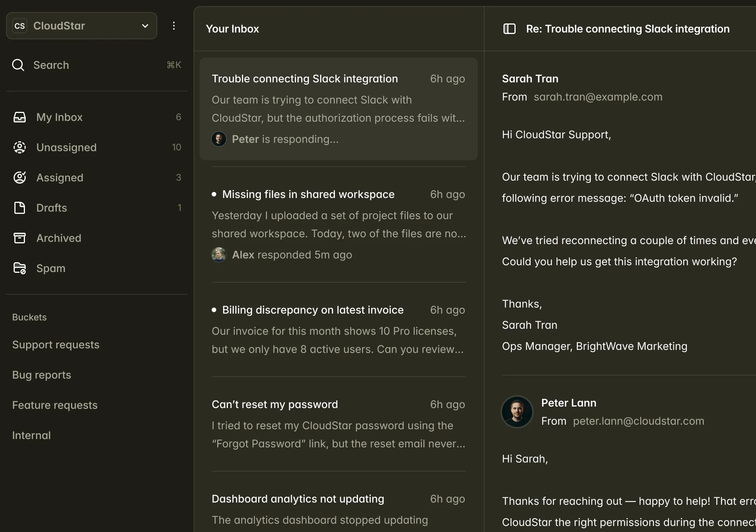Switch to the Bug reports bucket
Image resolution: width=756 pixels, height=532 pixels.
(42, 375)
